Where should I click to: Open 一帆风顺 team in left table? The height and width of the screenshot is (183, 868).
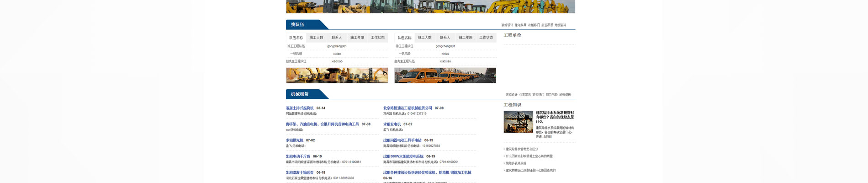[x=296, y=54]
